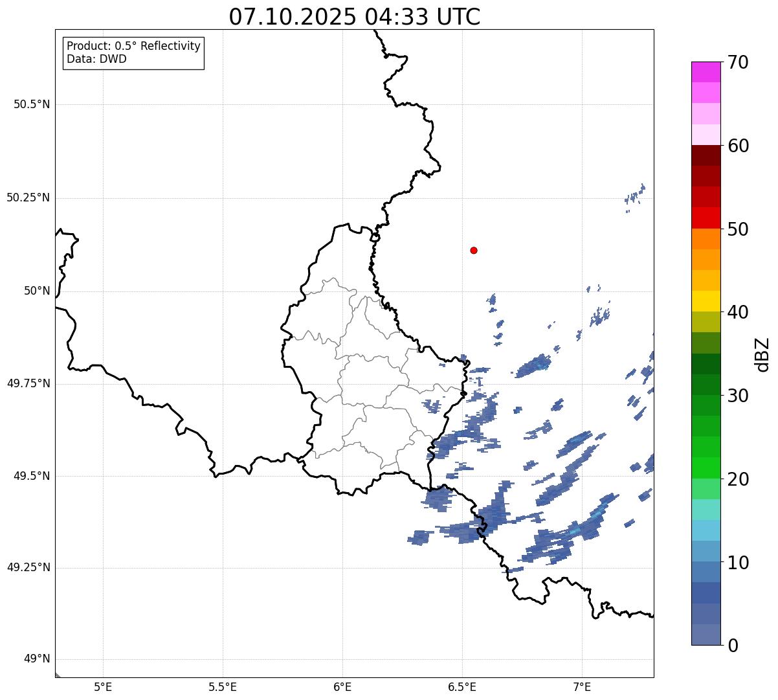Click the 49°N latitude label
Image resolution: width=778 pixels, height=700 pixels.
coord(37,659)
